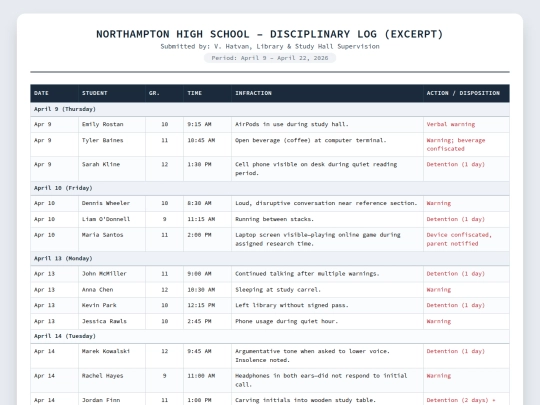Select student name Tyler Baines
Viewport: 540px width, 405px height.
103,140
